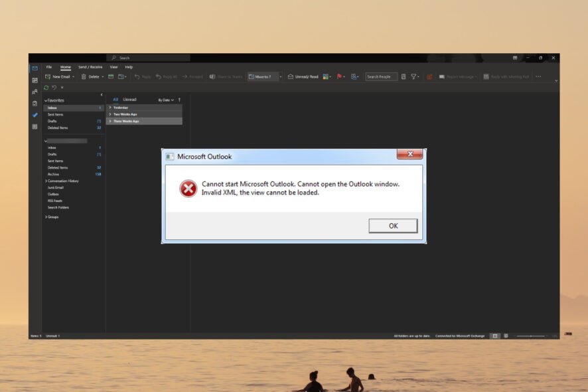Click Reply with Meeting Poll button
The width and height of the screenshot is (588, 392).
pyautogui.click(x=506, y=76)
